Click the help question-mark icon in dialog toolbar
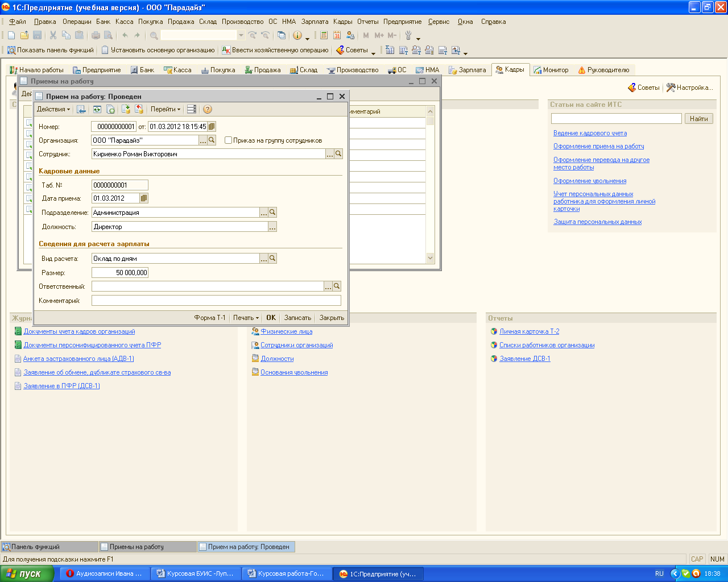The image size is (728, 582). (x=208, y=109)
